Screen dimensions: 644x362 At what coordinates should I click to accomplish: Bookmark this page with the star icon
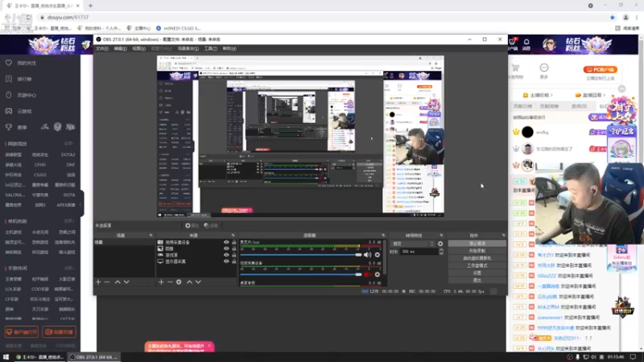point(613,17)
